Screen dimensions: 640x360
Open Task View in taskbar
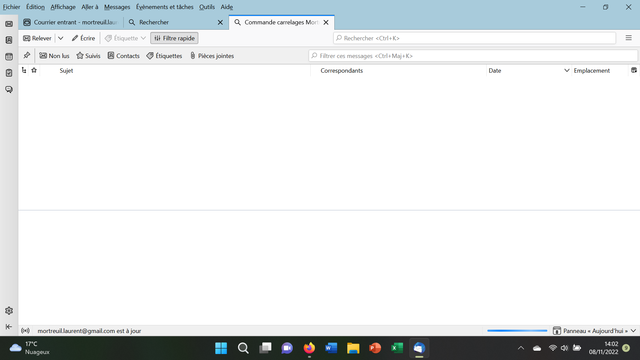pyautogui.click(x=265, y=348)
